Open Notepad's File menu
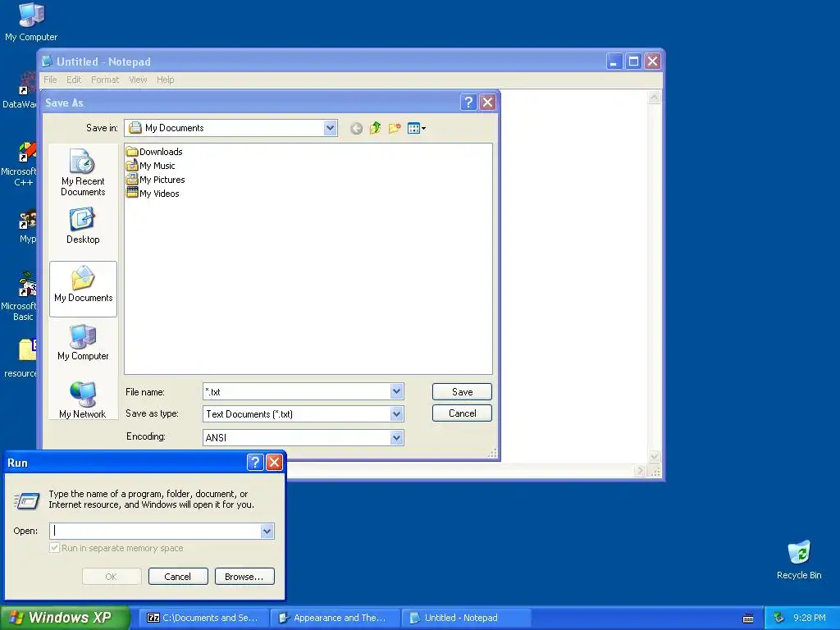 50,80
